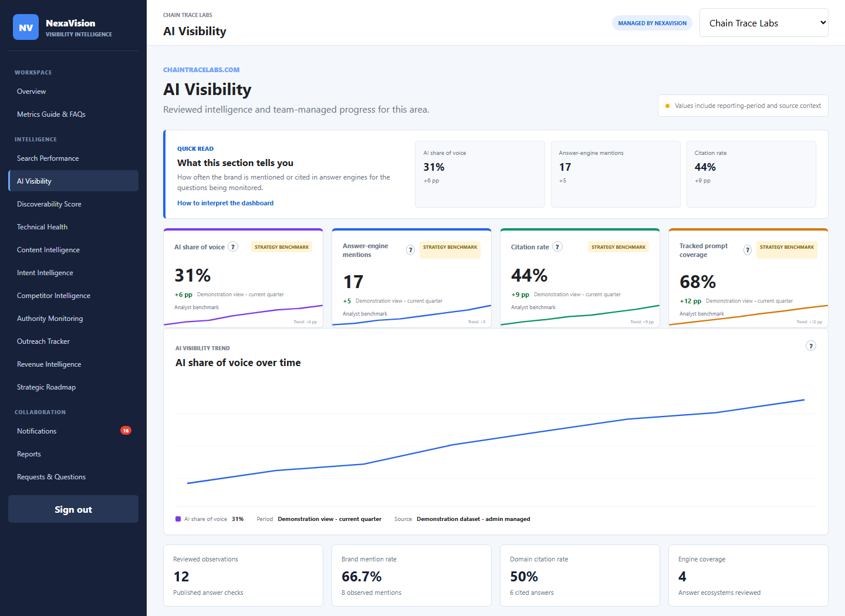
Task: Click the Citation rate quick-read tile
Action: click(751, 174)
